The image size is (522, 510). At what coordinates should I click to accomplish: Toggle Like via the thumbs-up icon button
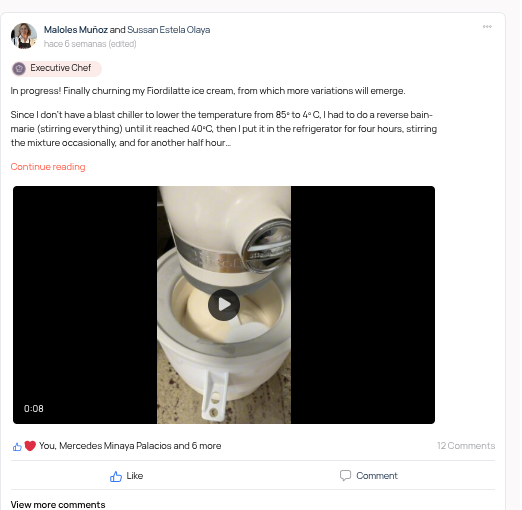[x=116, y=476]
